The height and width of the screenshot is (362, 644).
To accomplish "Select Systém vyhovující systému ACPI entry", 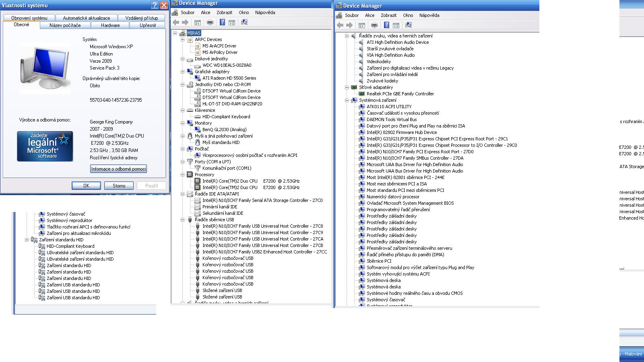I will 398,274.
